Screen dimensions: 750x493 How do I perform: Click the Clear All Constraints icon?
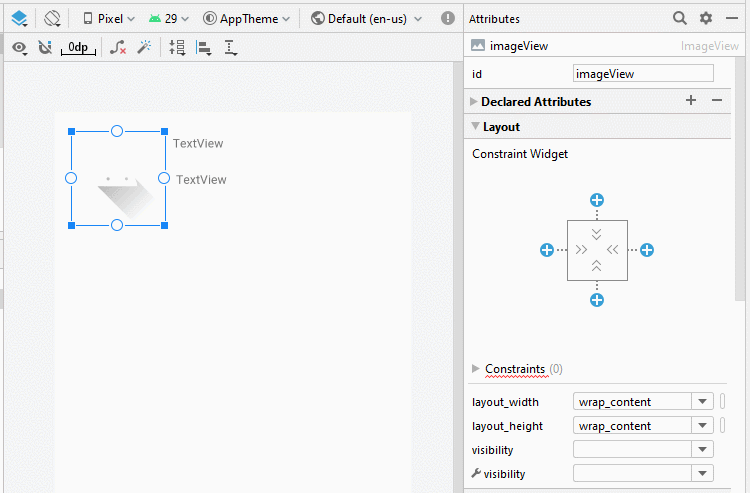pos(118,47)
